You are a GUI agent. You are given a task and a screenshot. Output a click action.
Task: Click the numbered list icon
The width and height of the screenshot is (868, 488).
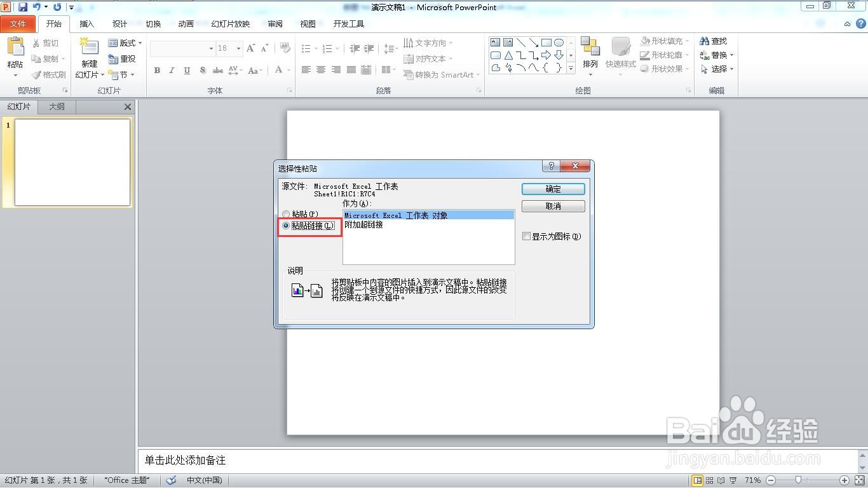[x=327, y=49]
